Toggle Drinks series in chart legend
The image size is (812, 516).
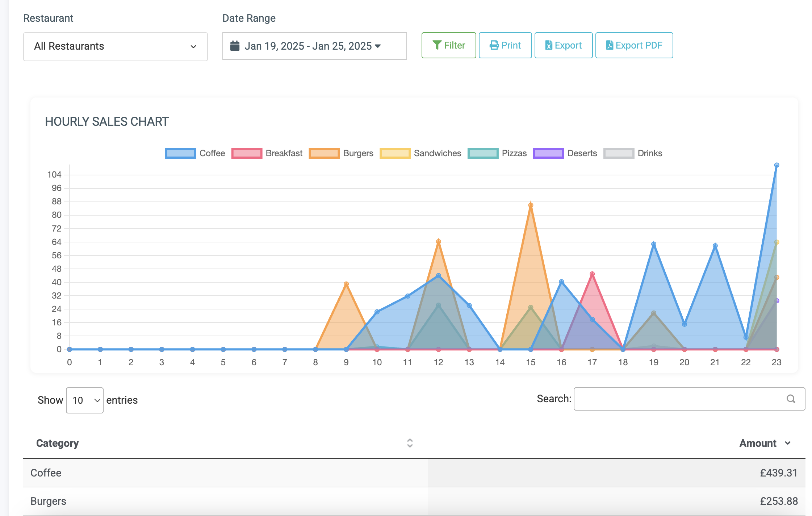[x=632, y=153]
